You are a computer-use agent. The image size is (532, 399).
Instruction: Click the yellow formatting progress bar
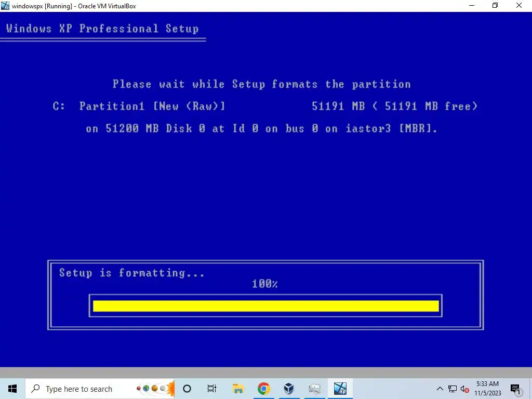tap(265, 305)
